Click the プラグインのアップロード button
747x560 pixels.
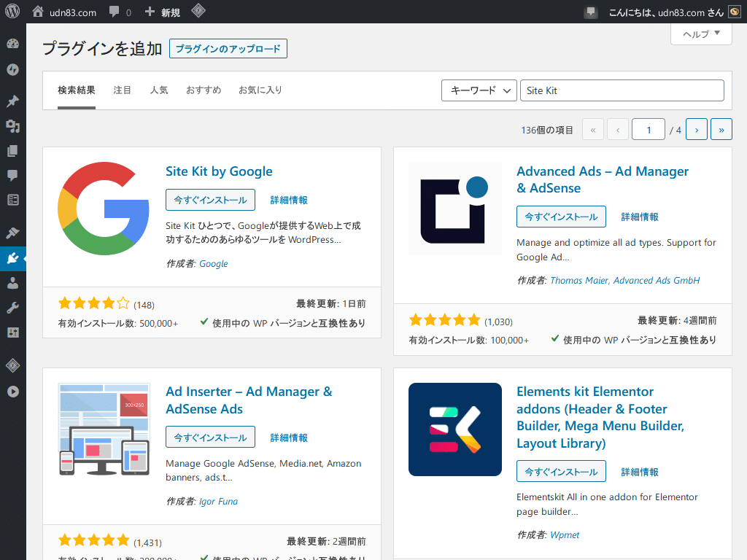[228, 49]
